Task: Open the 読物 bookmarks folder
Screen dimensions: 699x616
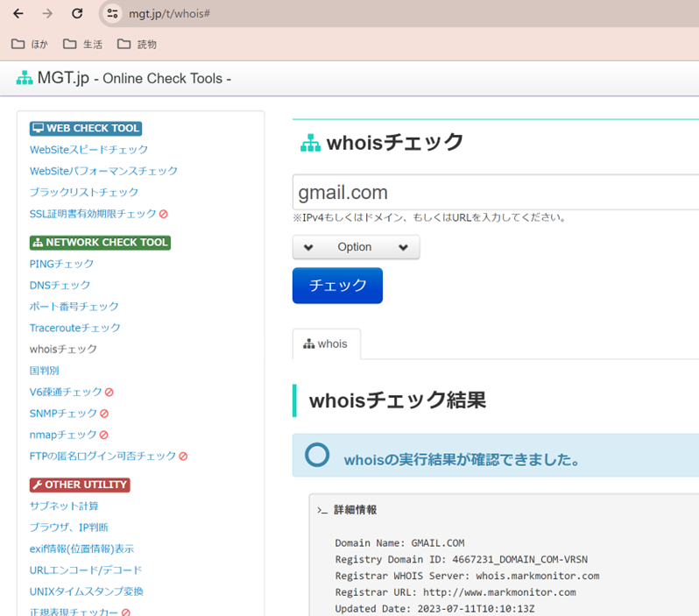Action: [137, 44]
